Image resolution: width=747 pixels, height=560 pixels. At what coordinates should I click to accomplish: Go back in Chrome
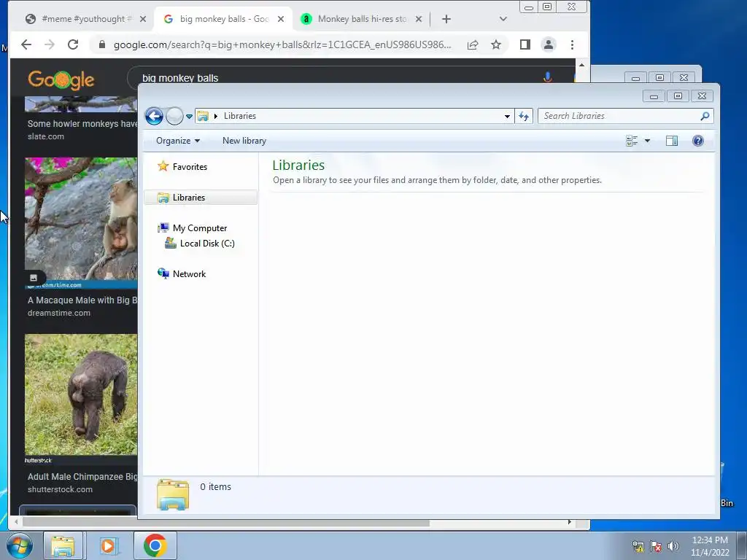tap(26, 44)
